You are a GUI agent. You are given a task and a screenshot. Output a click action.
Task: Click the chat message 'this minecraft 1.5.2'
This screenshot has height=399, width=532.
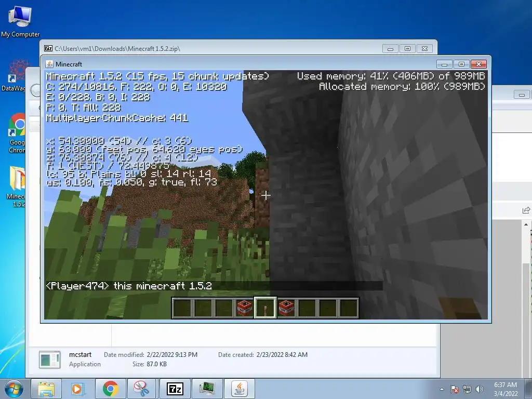[x=163, y=286]
